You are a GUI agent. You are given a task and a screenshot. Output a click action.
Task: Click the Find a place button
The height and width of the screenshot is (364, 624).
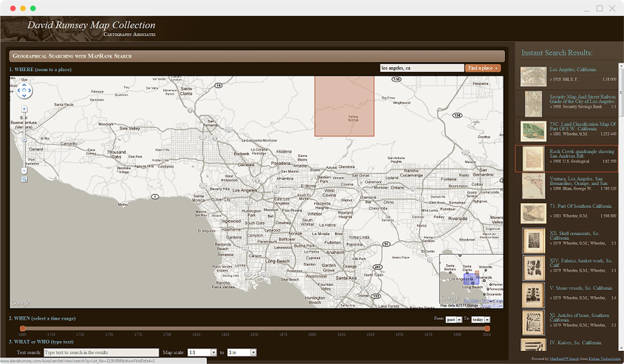[483, 68]
